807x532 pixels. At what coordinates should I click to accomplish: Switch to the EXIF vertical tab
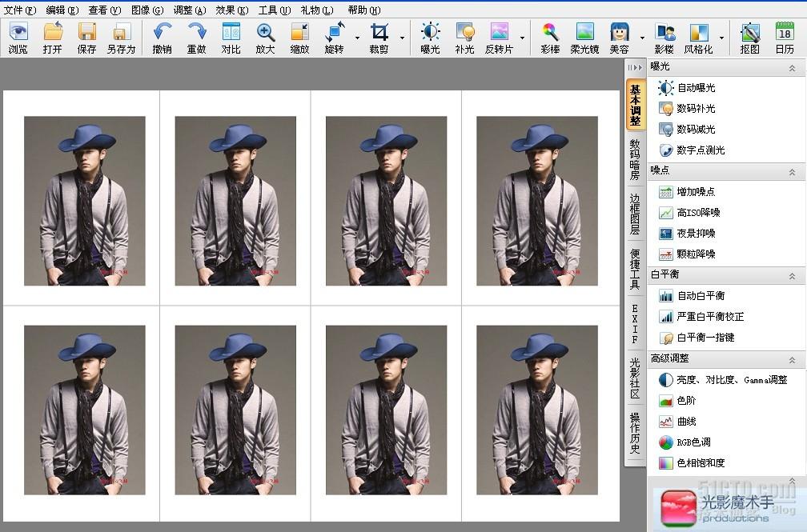click(636, 324)
